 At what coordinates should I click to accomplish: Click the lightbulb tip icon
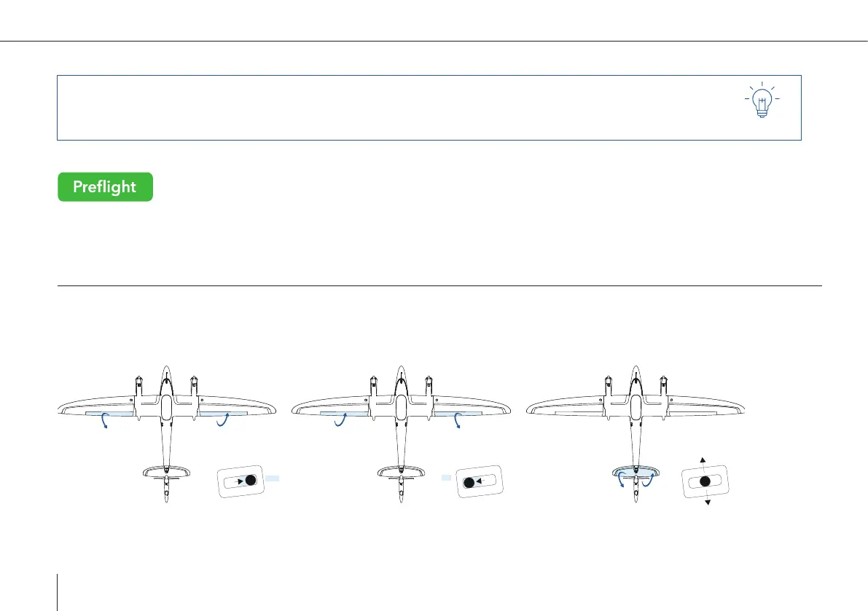point(762,100)
